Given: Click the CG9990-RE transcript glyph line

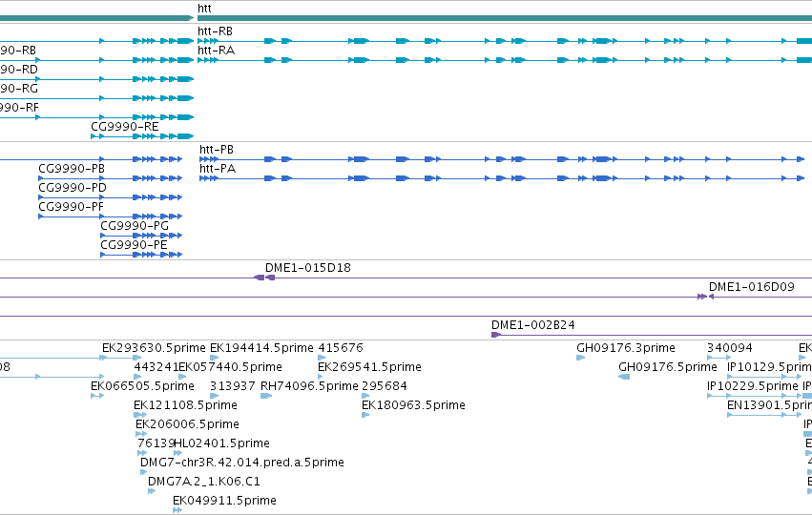Looking at the screenshot, I should 142,136.
